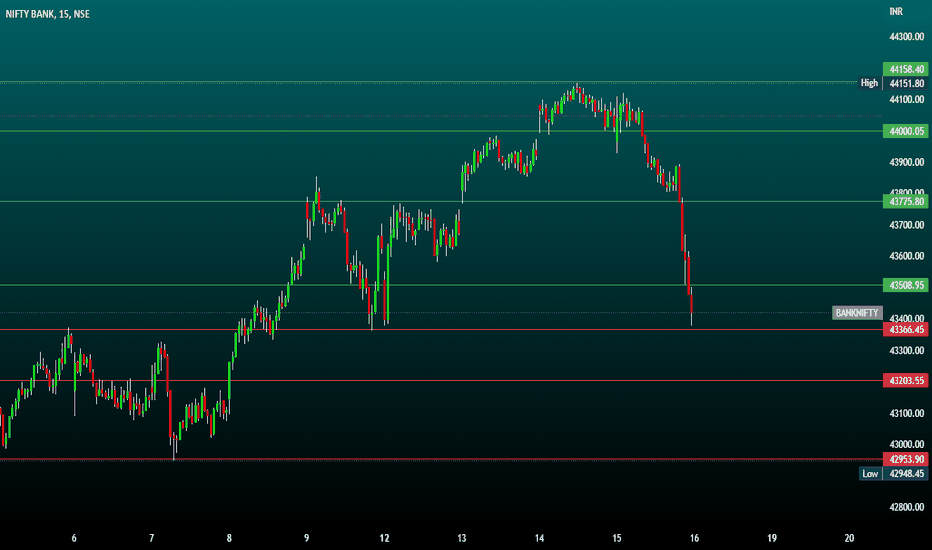The image size is (932, 550).
Task: Click date 12 on the time axis
Action: (384, 538)
